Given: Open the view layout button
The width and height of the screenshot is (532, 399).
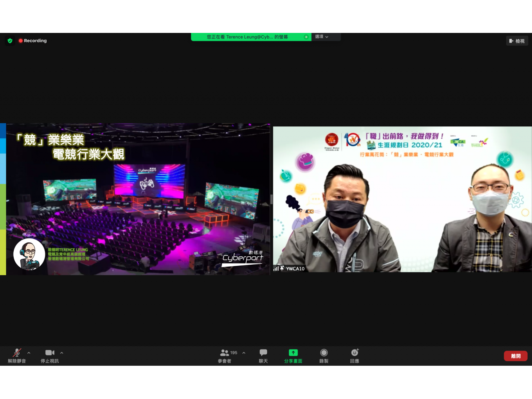Looking at the screenshot, I should click(x=517, y=41).
